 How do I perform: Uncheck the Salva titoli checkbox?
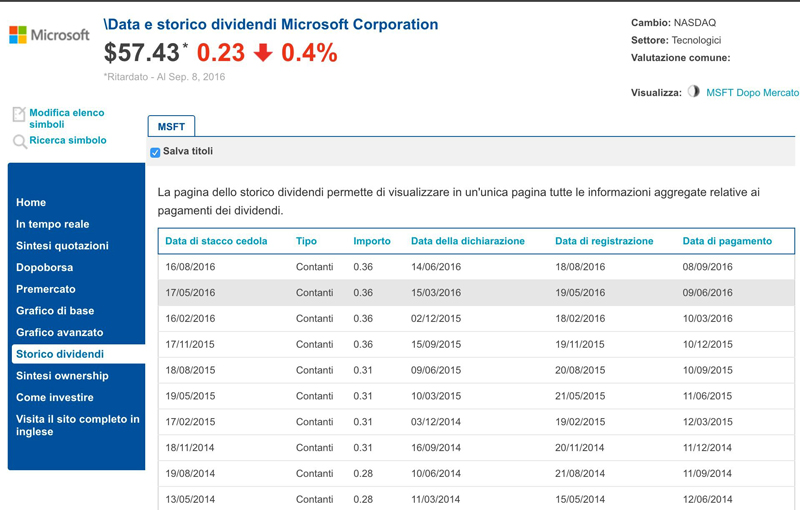tap(155, 152)
